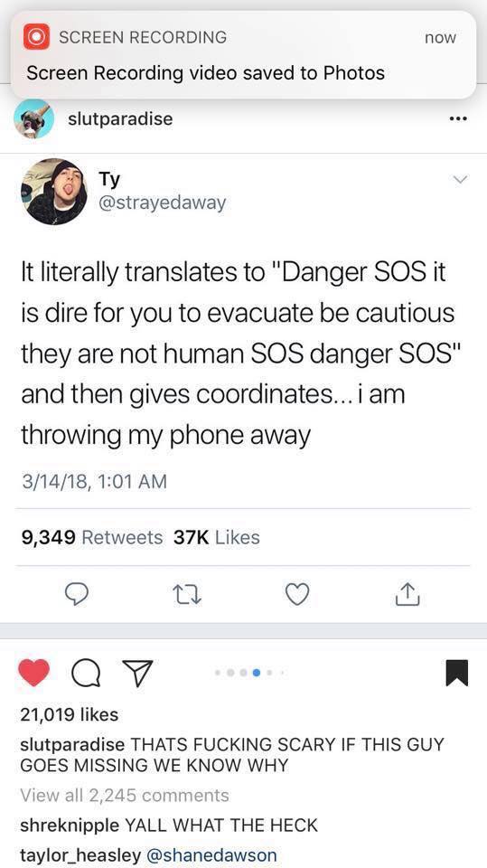The image size is (487, 868).
Task: Tap the tweet share upload icon
Action: (407, 594)
